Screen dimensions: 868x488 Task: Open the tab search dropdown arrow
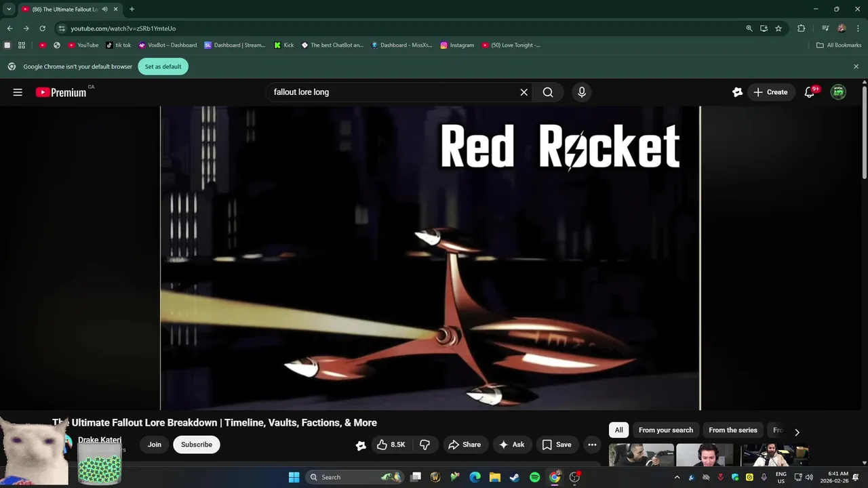[x=9, y=9]
